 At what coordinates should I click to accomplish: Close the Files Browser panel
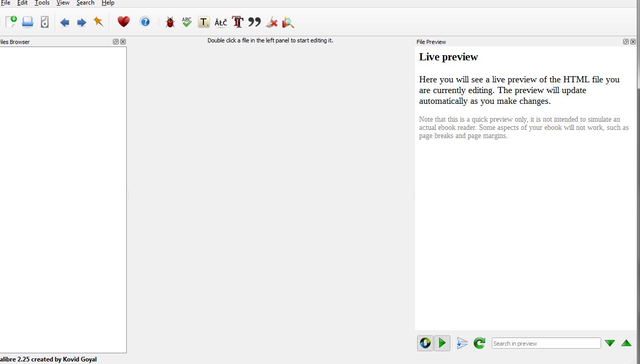(x=123, y=42)
